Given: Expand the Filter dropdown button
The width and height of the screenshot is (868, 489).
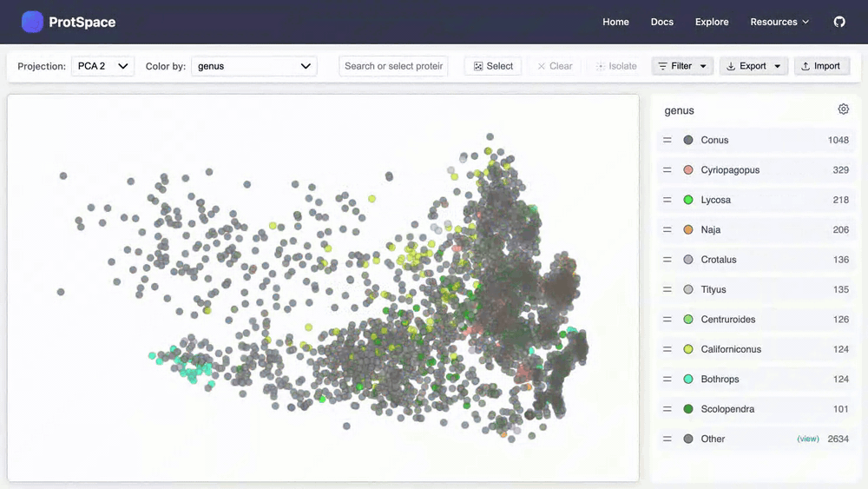Looking at the screenshot, I should pos(682,66).
